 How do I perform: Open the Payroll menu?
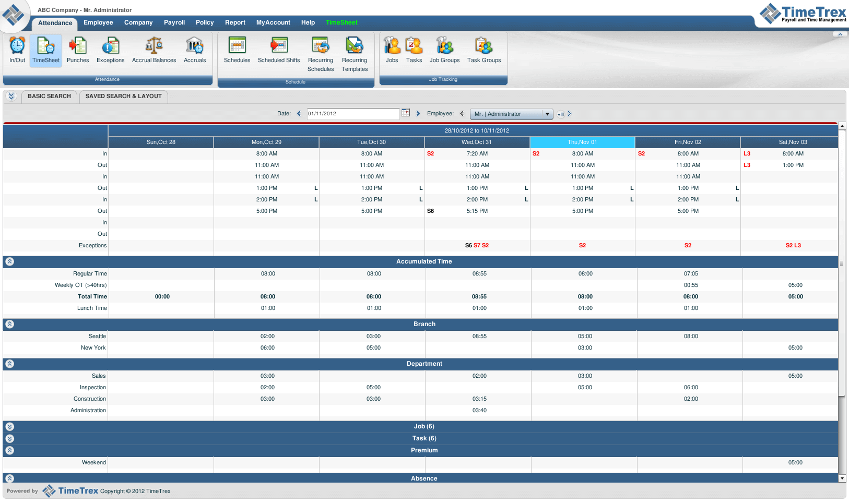point(174,22)
